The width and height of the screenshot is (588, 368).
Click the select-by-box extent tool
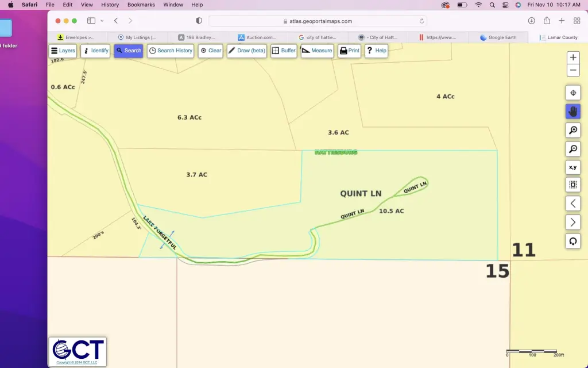pyautogui.click(x=572, y=185)
